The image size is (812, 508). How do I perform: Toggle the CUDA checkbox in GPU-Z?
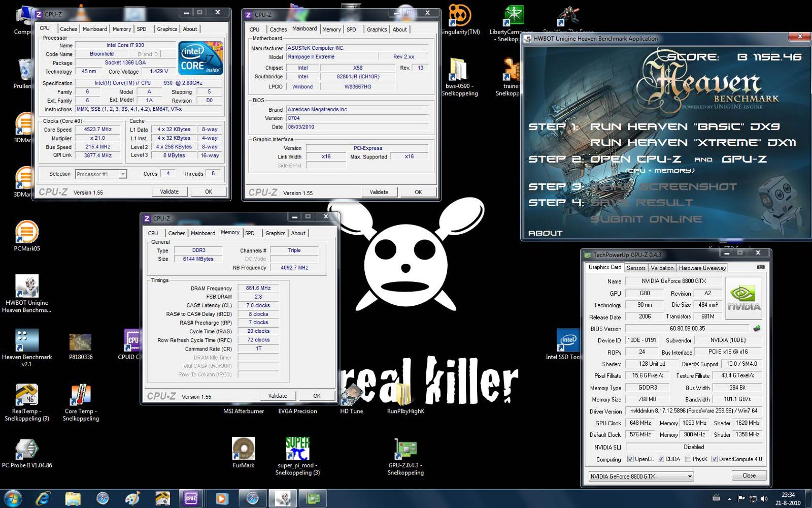coord(661,459)
